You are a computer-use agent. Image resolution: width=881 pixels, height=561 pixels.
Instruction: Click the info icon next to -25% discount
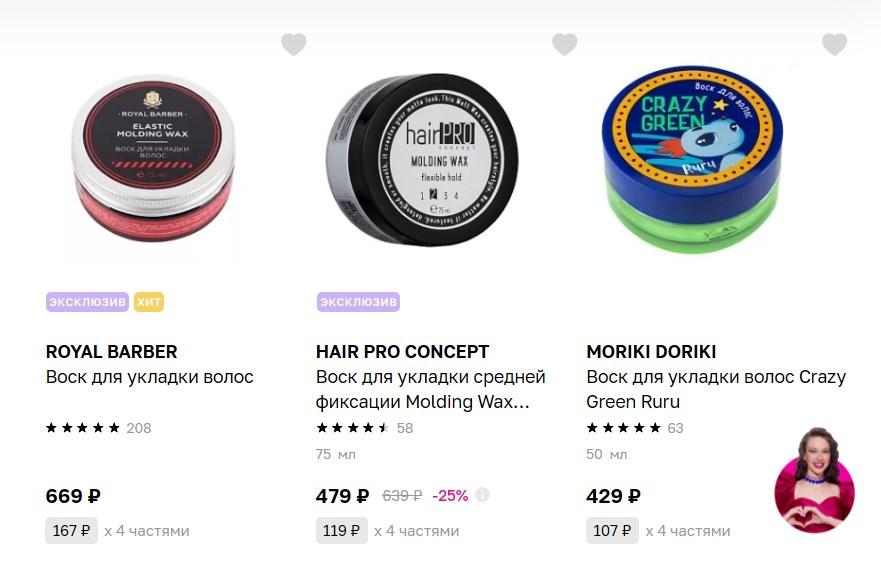[x=482, y=495]
